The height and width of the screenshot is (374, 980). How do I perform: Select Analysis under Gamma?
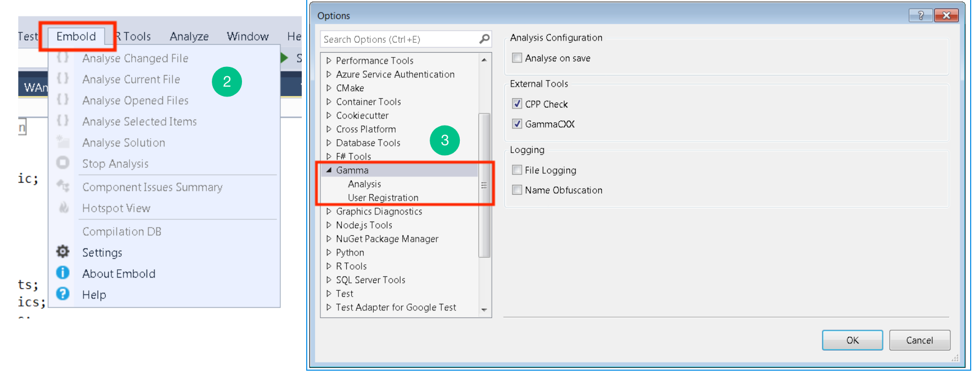tap(364, 184)
